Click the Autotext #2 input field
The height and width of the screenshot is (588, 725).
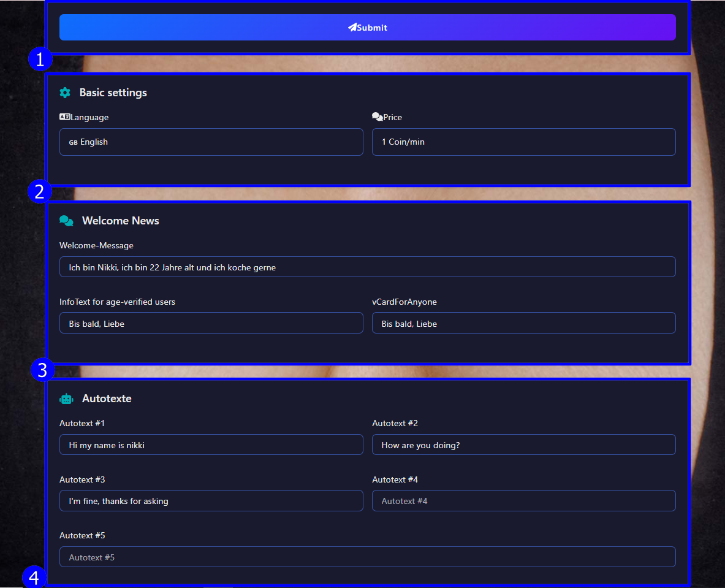click(x=523, y=445)
